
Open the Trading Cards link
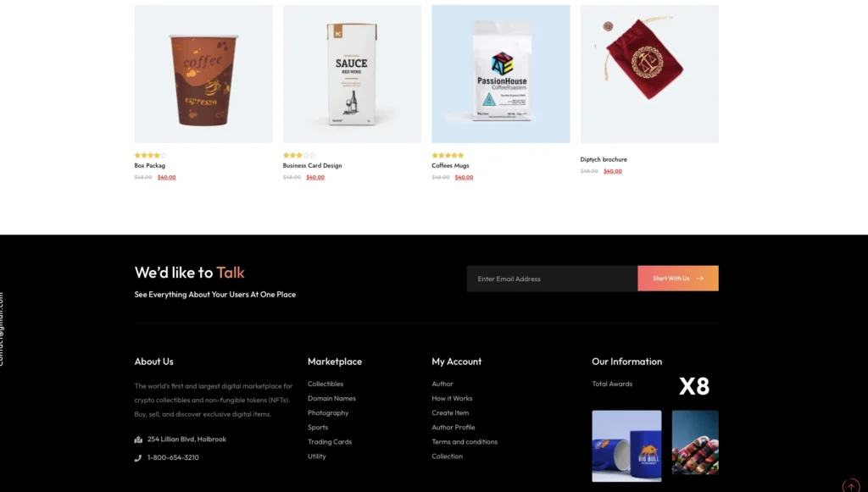point(330,442)
